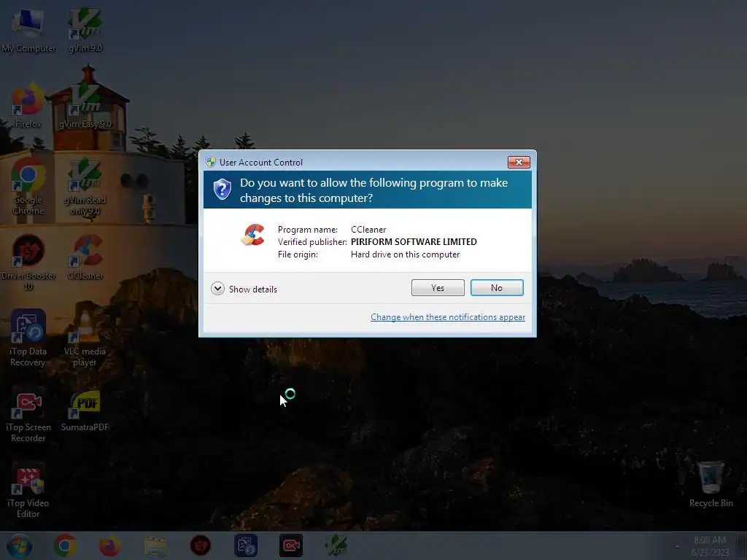
Task: Open SumatraPDF desktop shortcut
Action: pos(85,410)
